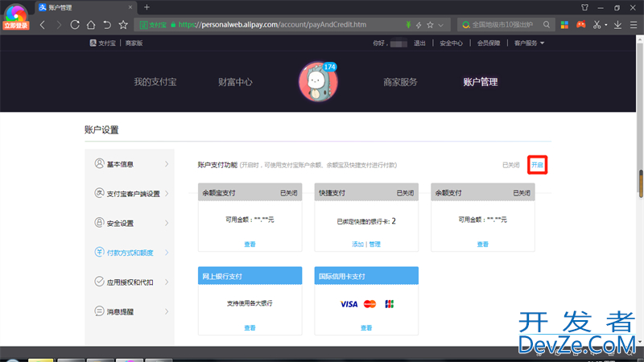Open the dropdown arrow next to scissors icon
644x362 pixels.
tap(606, 25)
